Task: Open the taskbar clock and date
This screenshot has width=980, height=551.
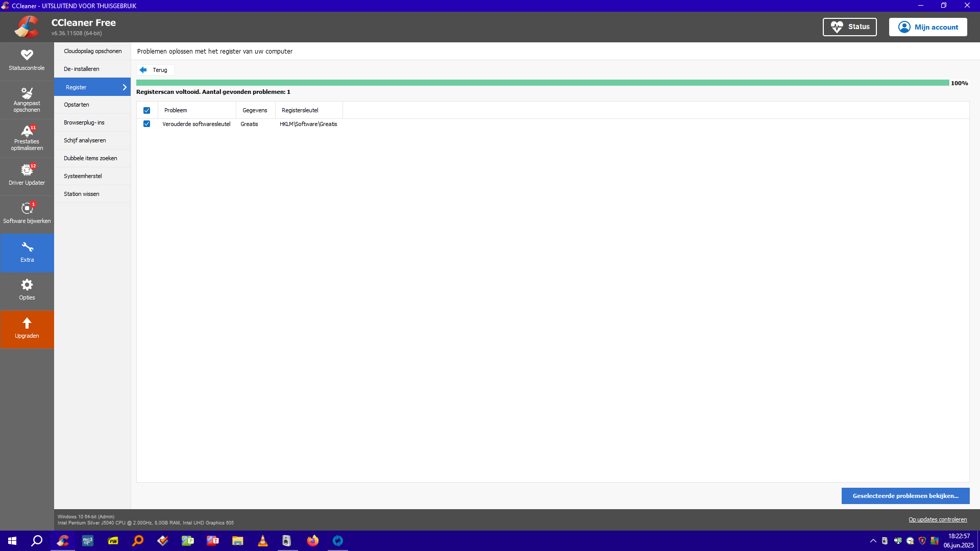Action: 959,541
